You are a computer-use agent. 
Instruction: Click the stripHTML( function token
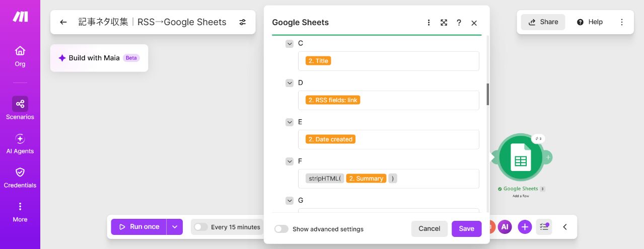point(325,179)
